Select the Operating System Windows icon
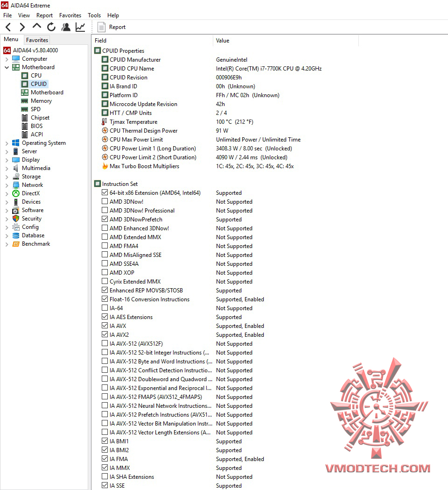 (15, 143)
